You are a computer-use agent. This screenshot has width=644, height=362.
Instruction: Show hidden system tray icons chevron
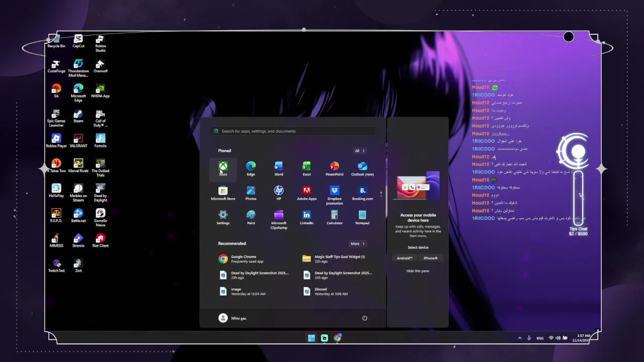[520, 338]
